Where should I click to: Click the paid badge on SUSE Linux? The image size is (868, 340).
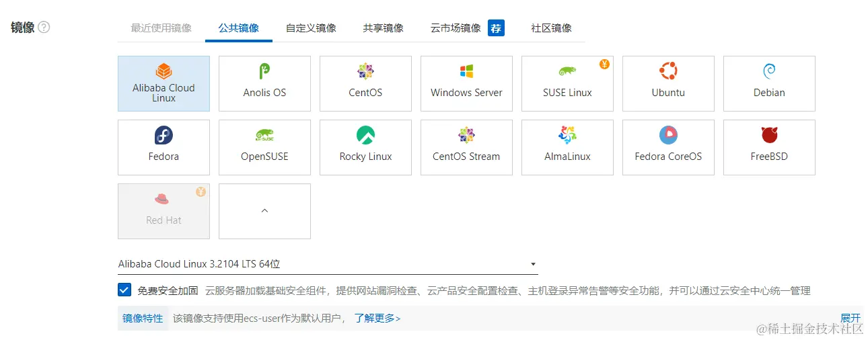coord(604,65)
